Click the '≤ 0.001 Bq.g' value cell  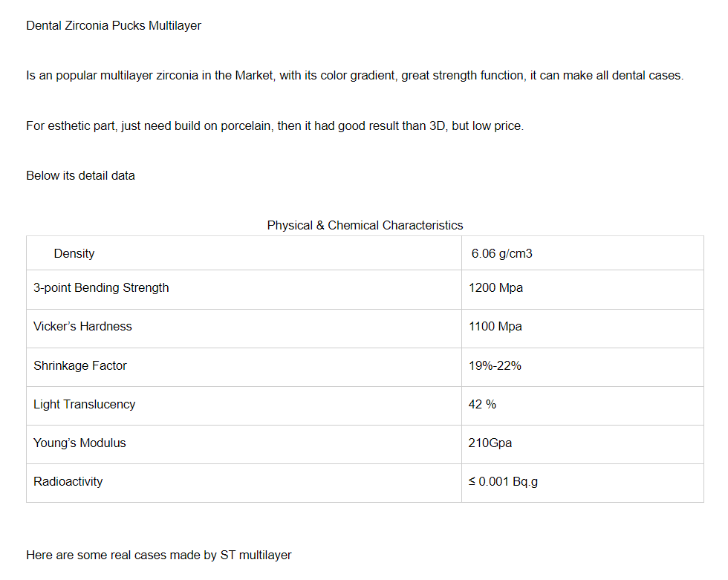[x=503, y=481]
